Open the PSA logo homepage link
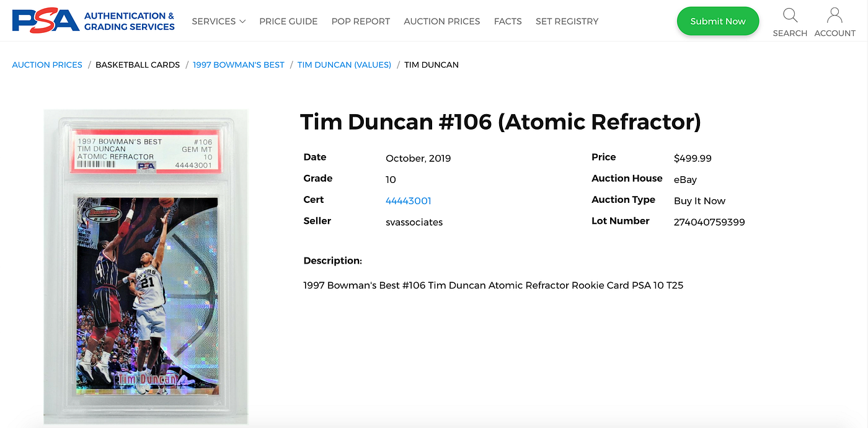 (94, 21)
